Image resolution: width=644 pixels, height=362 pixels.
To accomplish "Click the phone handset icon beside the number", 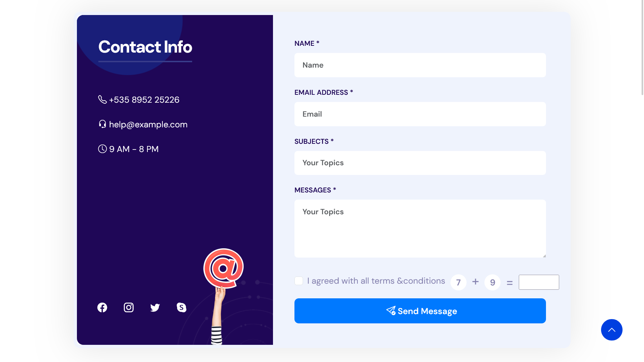I will (x=102, y=99).
